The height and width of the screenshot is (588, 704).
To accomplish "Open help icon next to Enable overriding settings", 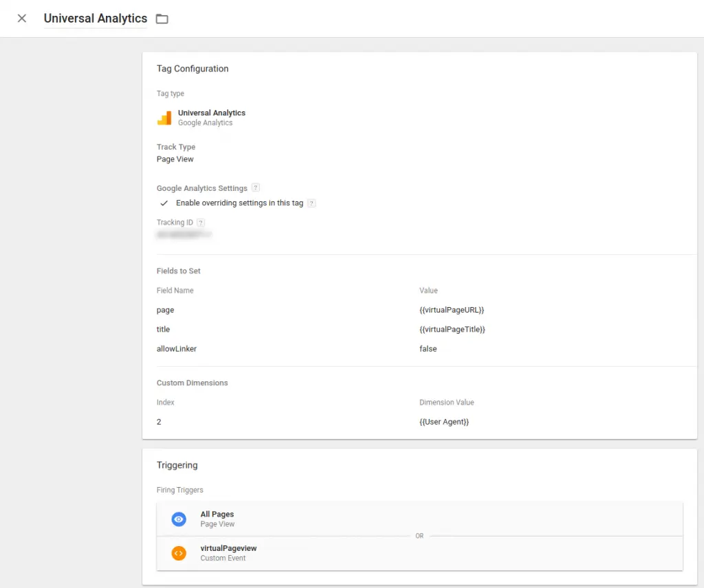I will tap(311, 203).
